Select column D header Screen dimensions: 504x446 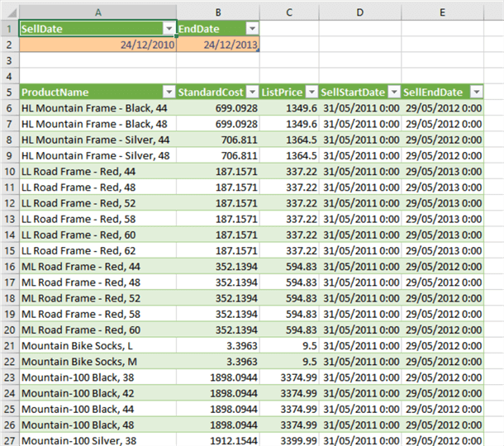pos(360,12)
